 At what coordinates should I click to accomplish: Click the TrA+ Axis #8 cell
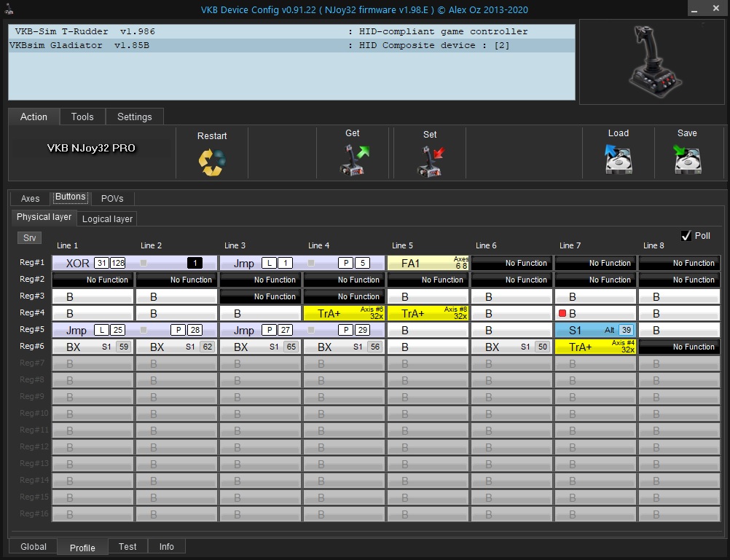click(428, 313)
